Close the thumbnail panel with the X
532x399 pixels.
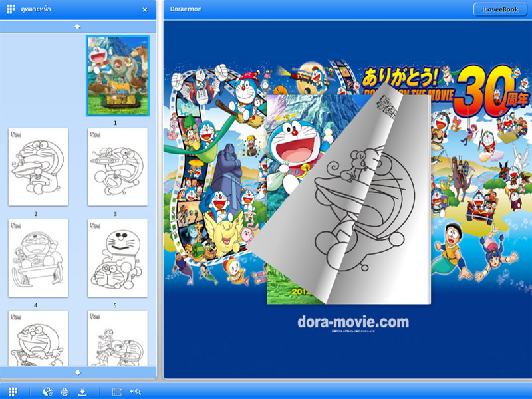(145, 10)
